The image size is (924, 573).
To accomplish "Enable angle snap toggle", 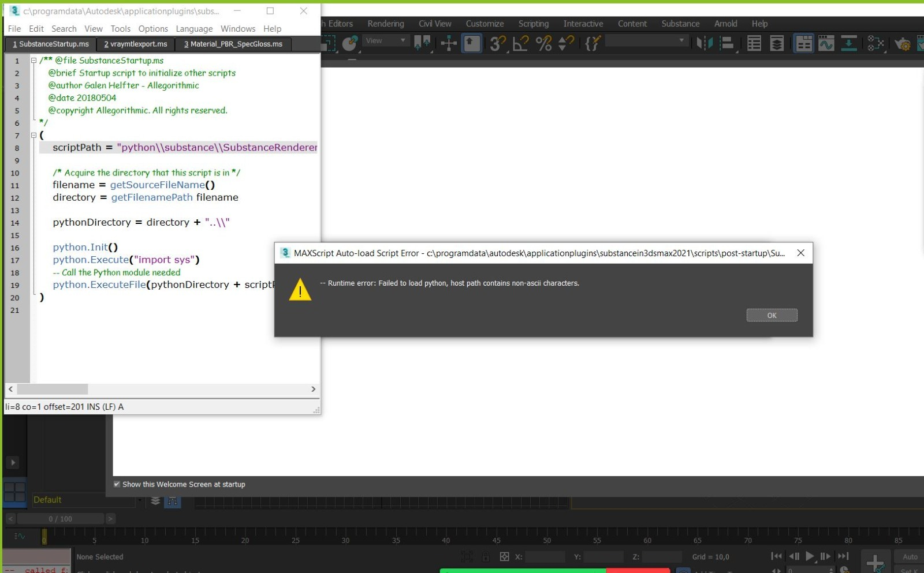I will [x=520, y=43].
